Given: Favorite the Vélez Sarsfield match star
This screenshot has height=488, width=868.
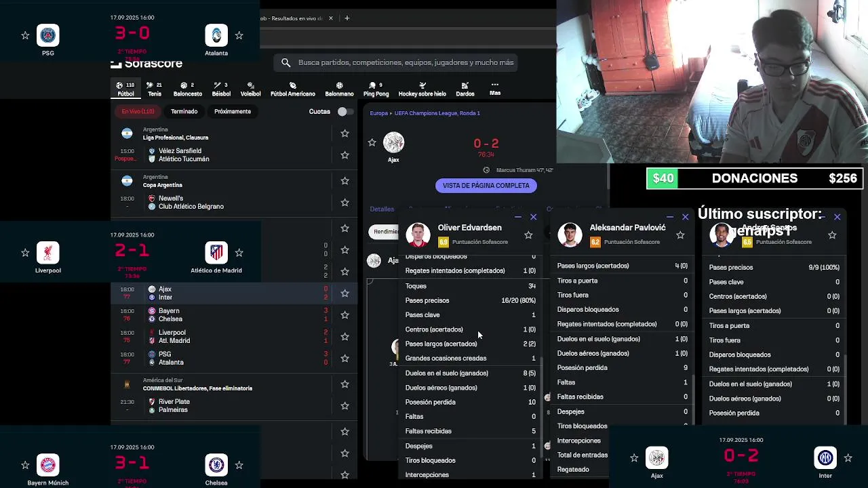Looking at the screenshot, I should (x=344, y=155).
